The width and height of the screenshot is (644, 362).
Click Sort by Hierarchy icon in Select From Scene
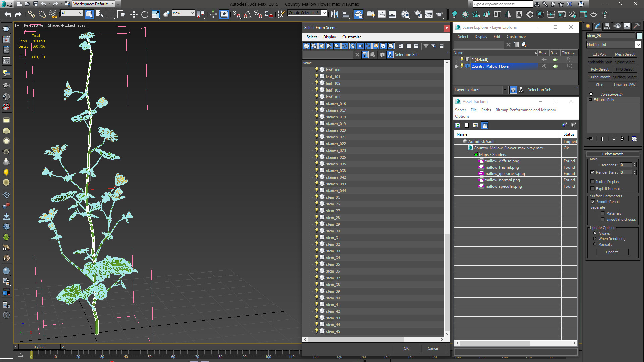390,55
